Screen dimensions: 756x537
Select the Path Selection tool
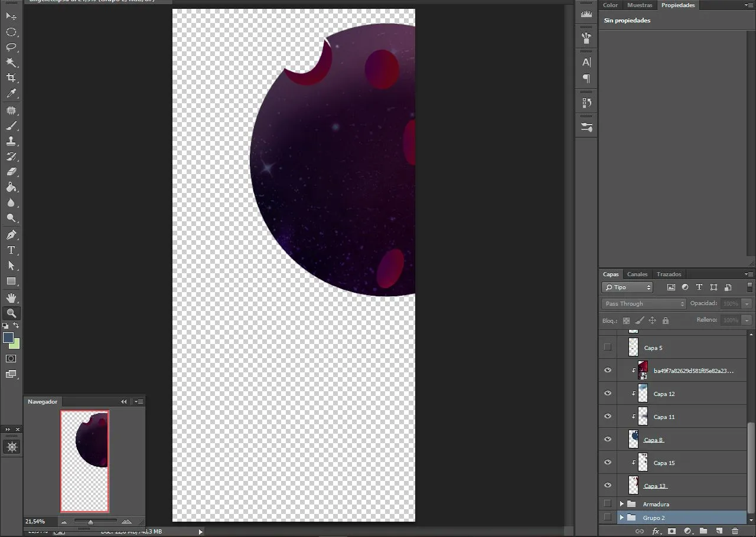coord(11,266)
